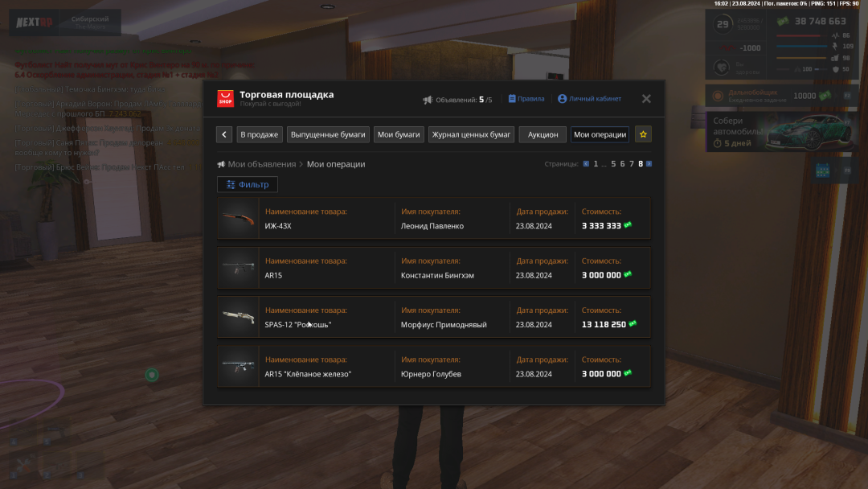Click the ИЖ-43Х shotgun thumbnail
This screenshot has height=489, width=868.
coord(239,219)
